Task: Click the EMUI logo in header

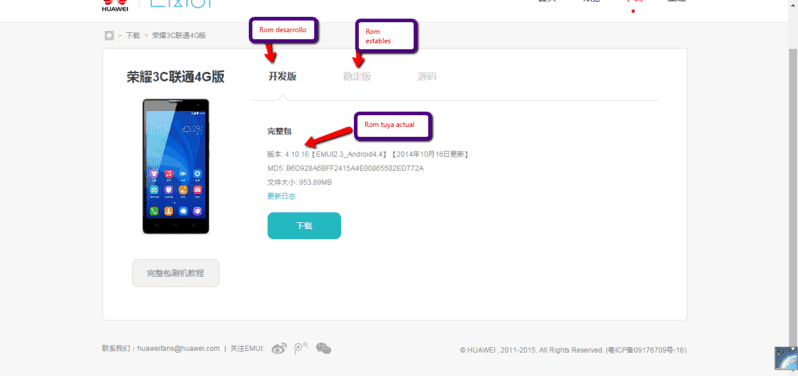Action: click(x=180, y=4)
